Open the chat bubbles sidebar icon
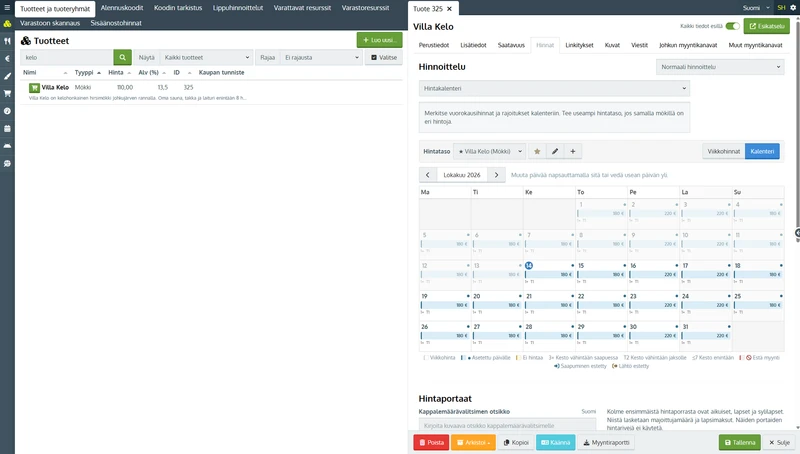Screen dimensions: 800x454 coord(7,163)
